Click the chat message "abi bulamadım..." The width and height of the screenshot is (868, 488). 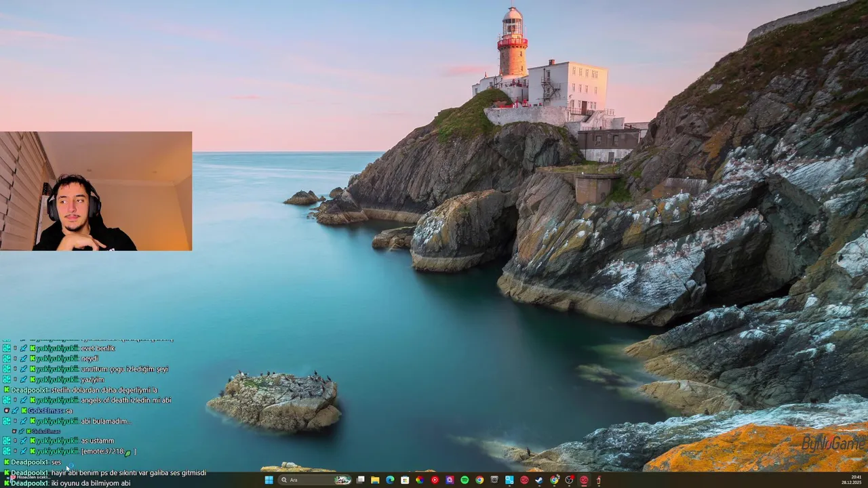click(106, 422)
